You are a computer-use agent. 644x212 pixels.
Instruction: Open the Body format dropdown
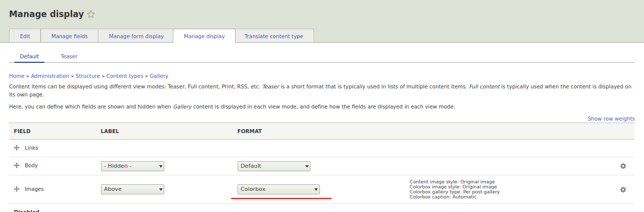[x=274, y=166]
